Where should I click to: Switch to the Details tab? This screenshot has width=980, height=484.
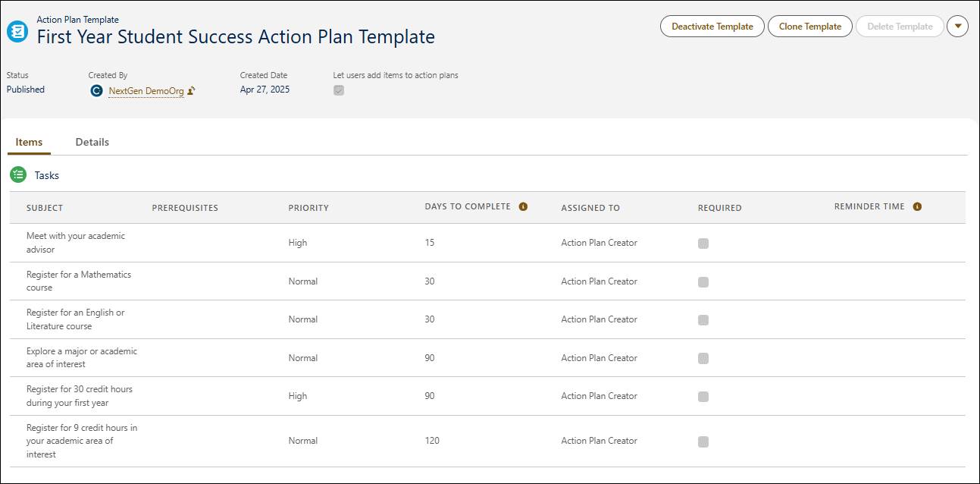[92, 142]
